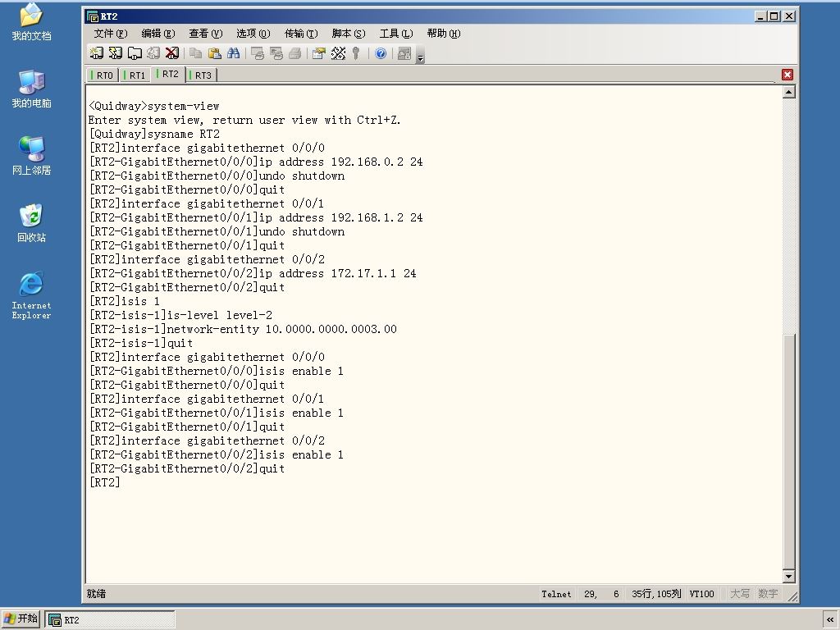Click the grayed Reconnect icon
Viewport: 840px width, 630px height.
pos(153,53)
